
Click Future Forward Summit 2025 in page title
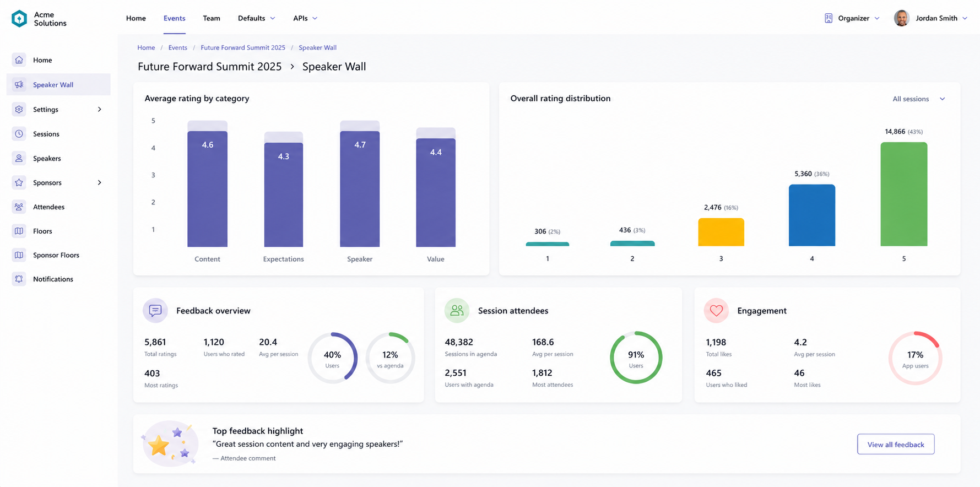click(209, 67)
